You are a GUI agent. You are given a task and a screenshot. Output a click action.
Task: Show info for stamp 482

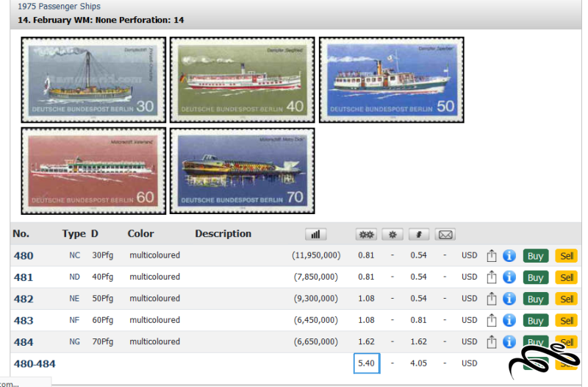(509, 299)
